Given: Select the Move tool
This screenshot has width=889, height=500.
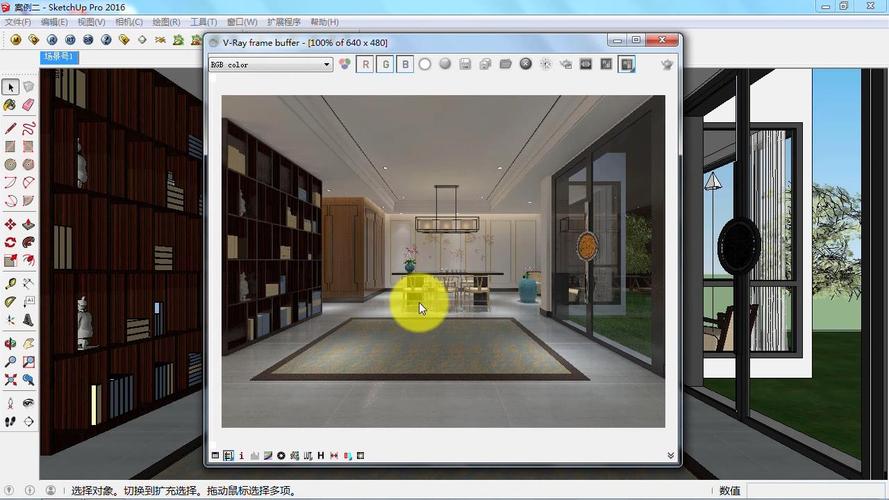Looking at the screenshot, I should click(10, 224).
